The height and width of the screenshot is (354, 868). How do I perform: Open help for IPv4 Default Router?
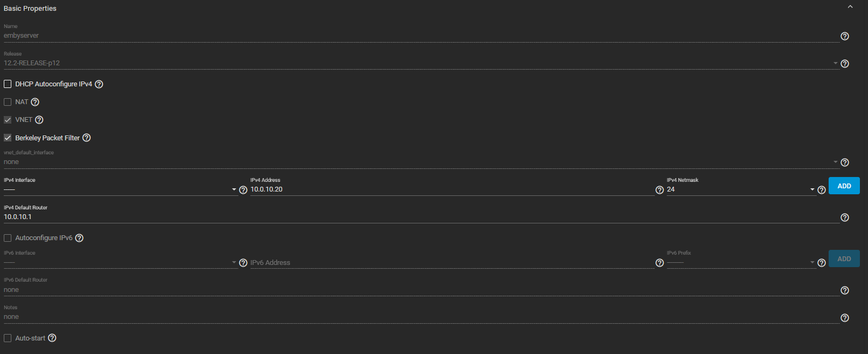click(845, 217)
